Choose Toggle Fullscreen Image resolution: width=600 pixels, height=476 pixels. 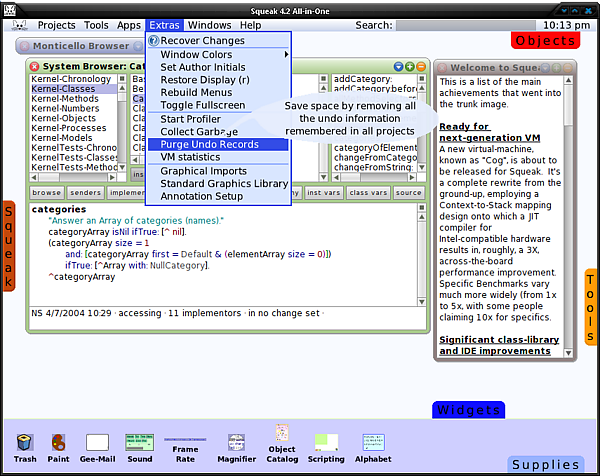(x=218, y=105)
